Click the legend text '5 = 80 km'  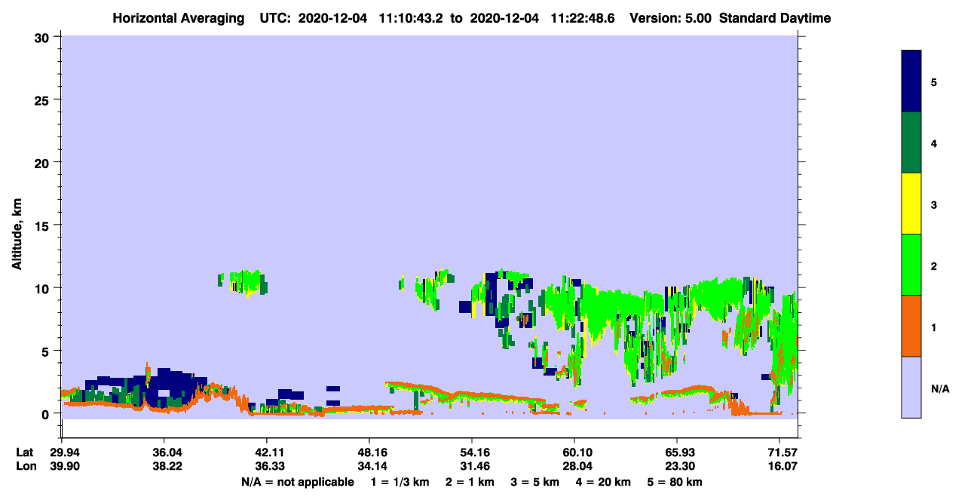(675, 482)
